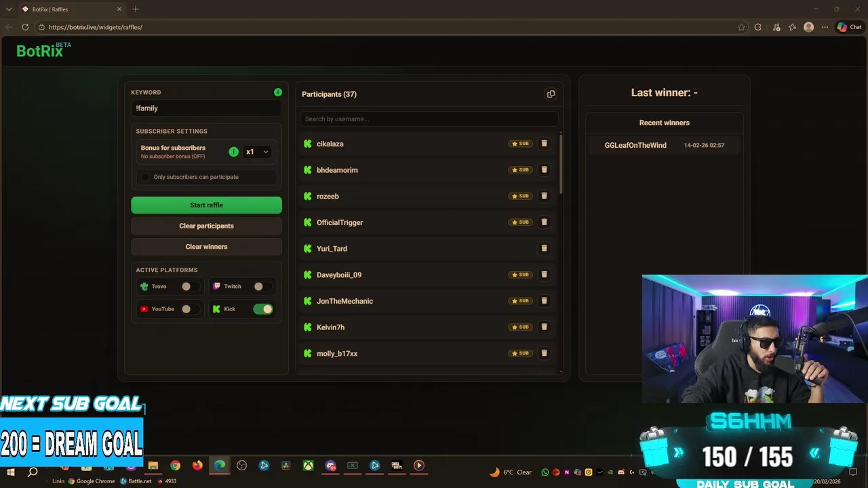Open the browser profile avatar
Image resolution: width=868 pixels, height=488 pixels.
click(x=808, y=27)
